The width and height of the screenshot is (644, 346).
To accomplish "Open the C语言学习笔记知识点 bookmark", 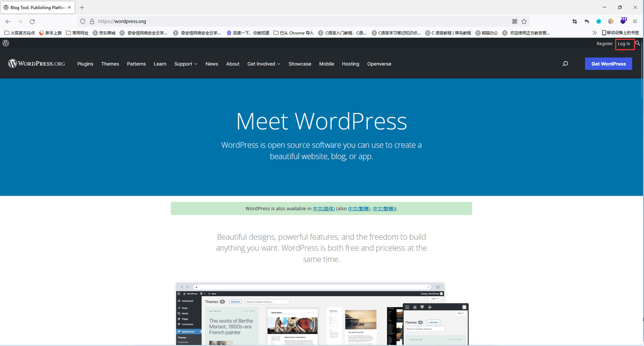I will coord(396,33).
